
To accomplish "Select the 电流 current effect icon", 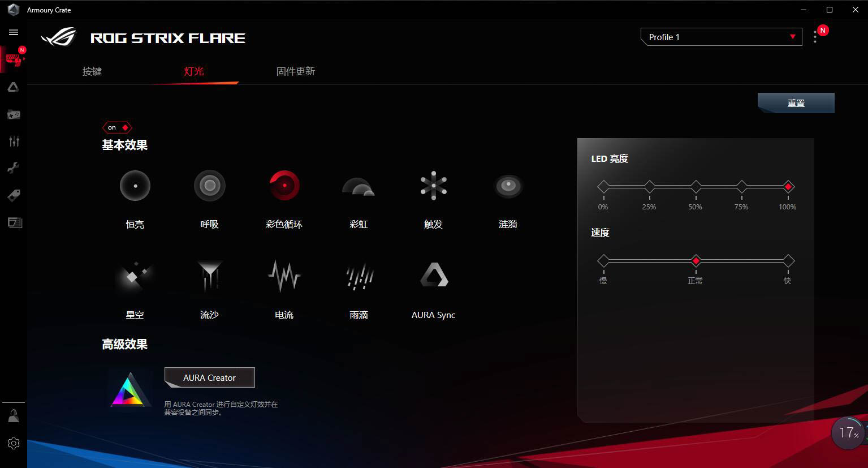I will point(284,276).
